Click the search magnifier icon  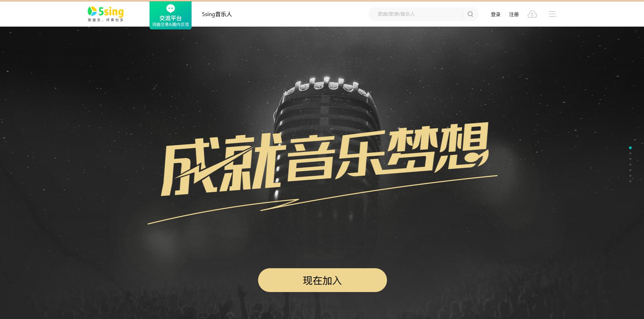click(470, 14)
